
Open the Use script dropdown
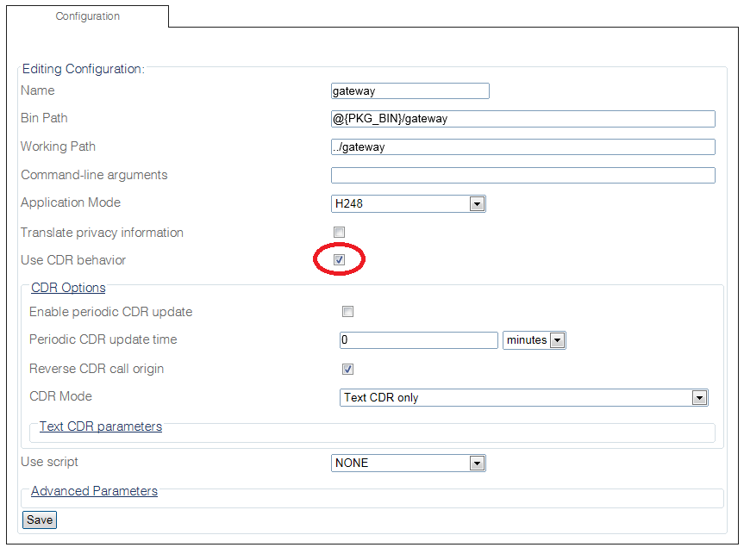click(x=408, y=464)
